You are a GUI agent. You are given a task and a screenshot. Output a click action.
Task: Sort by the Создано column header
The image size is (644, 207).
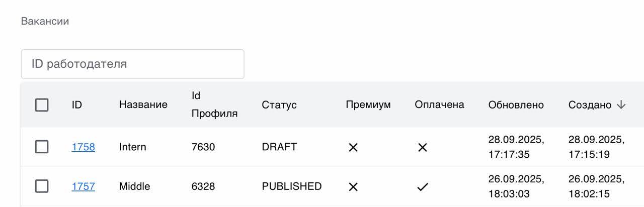590,105
